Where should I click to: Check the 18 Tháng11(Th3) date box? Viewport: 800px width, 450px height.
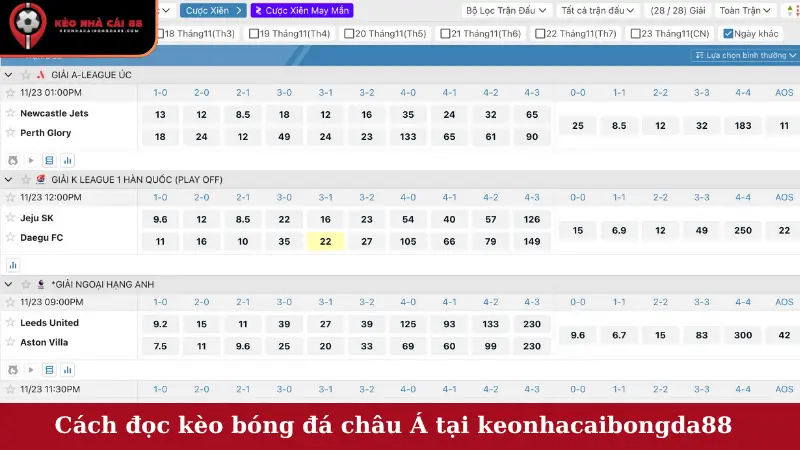[160, 34]
